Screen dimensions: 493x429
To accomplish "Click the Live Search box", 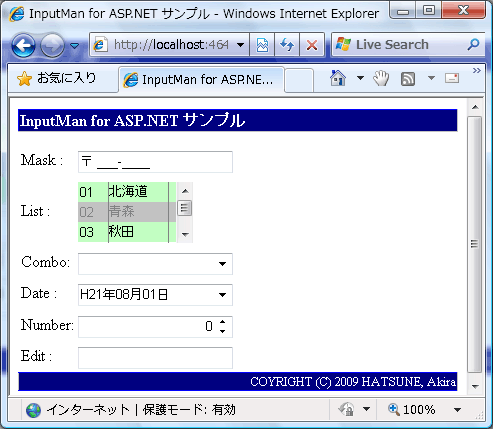I will click(398, 44).
